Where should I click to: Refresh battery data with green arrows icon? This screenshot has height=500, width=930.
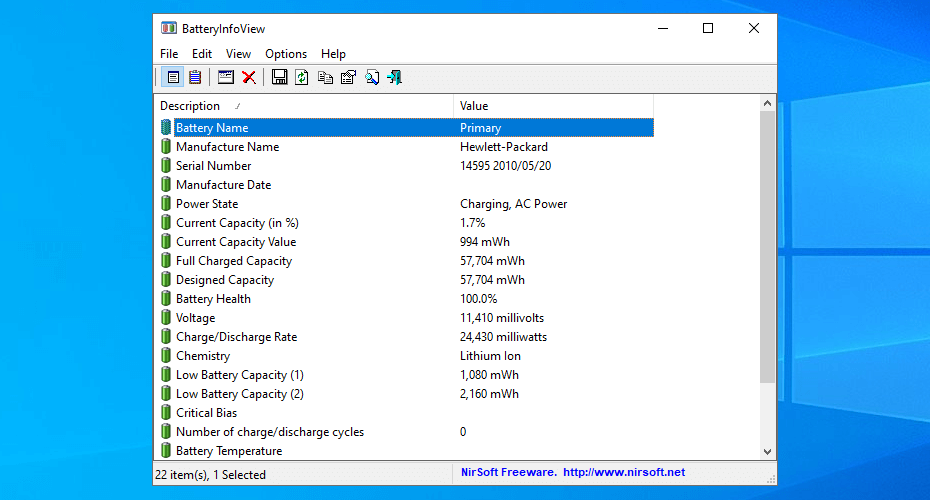(302, 77)
